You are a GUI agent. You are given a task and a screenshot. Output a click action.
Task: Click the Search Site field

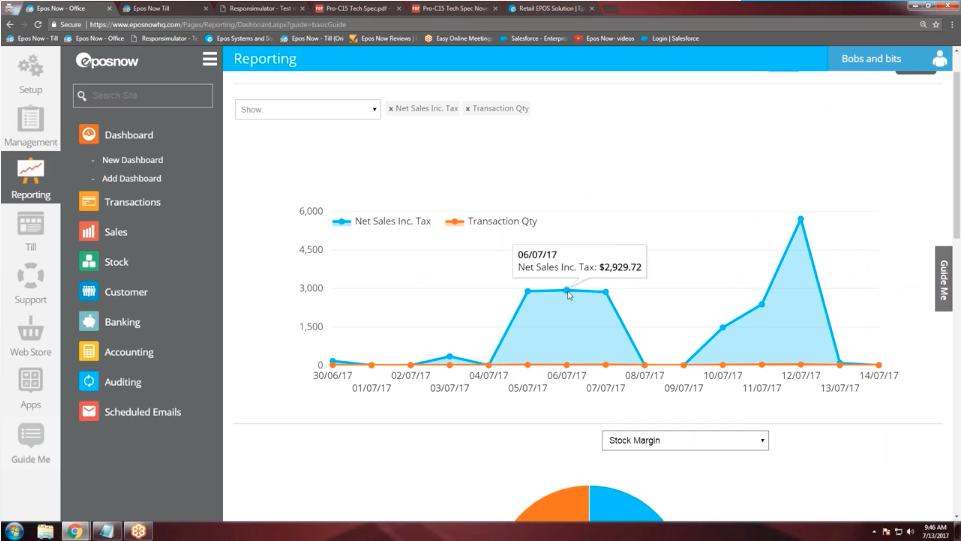coord(143,96)
